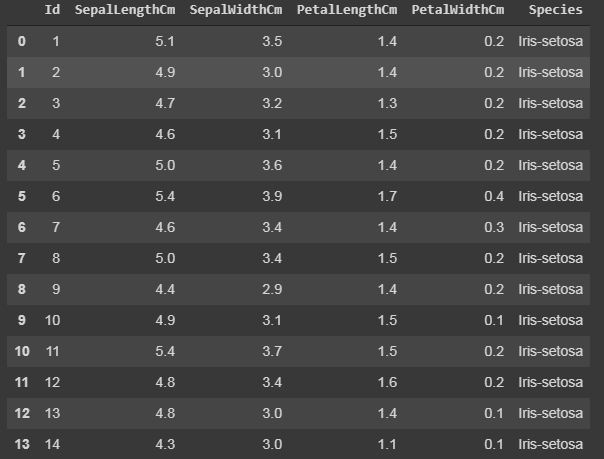The height and width of the screenshot is (459, 604).
Task: Click the SepalWidthCm value 3.7
Action: coord(272,351)
